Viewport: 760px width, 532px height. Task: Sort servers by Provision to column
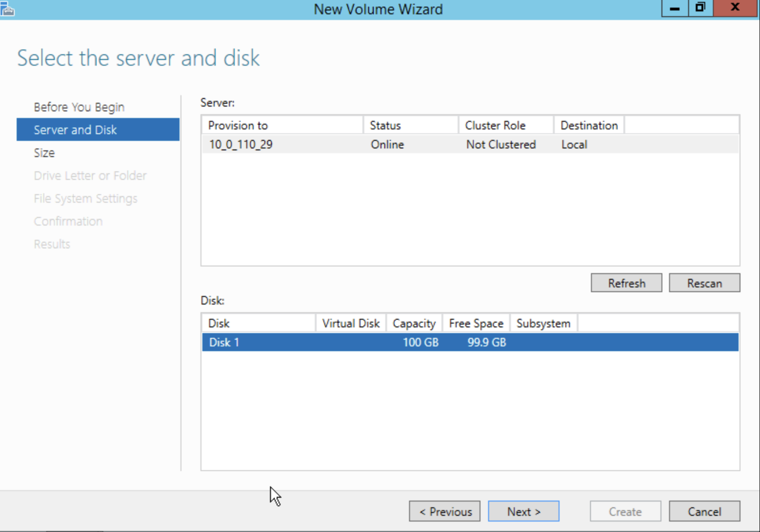coord(238,126)
